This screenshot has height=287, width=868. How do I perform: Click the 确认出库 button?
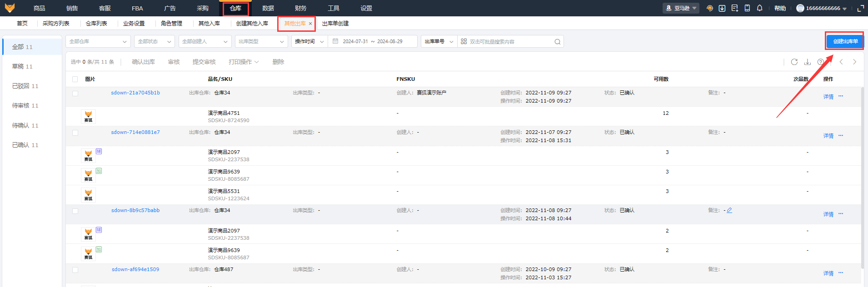(x=144, y=62)
